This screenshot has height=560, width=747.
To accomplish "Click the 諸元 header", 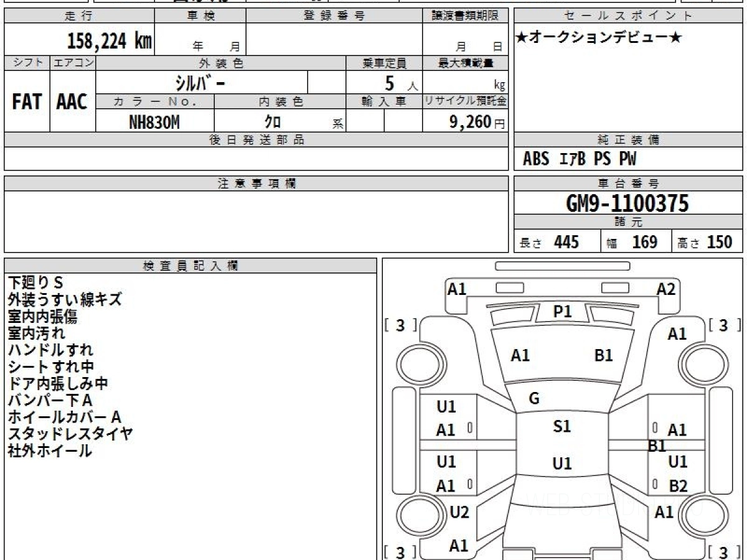I will click(x=628, y=222).
